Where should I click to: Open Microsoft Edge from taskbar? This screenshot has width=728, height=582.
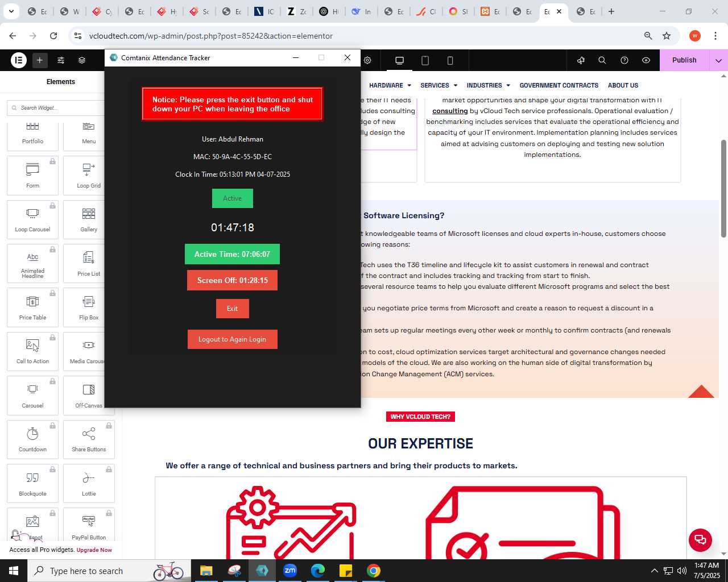[x=318, y=571]
